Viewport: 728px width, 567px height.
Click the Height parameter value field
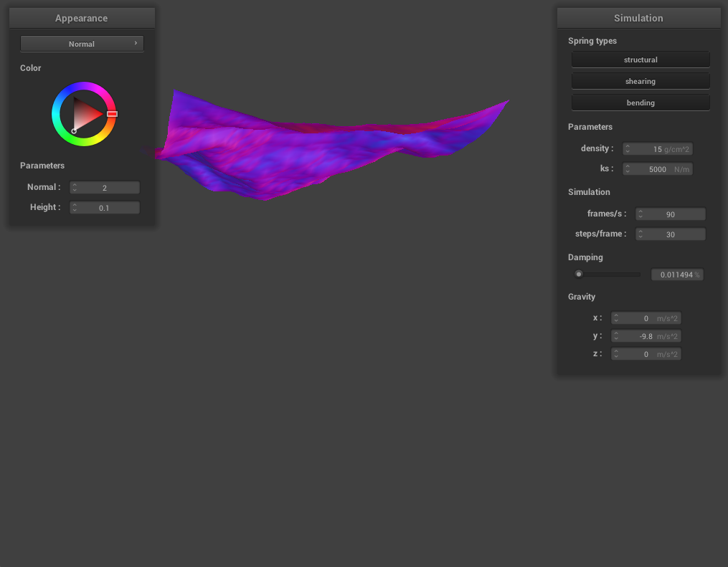click(x=105, y=207)
